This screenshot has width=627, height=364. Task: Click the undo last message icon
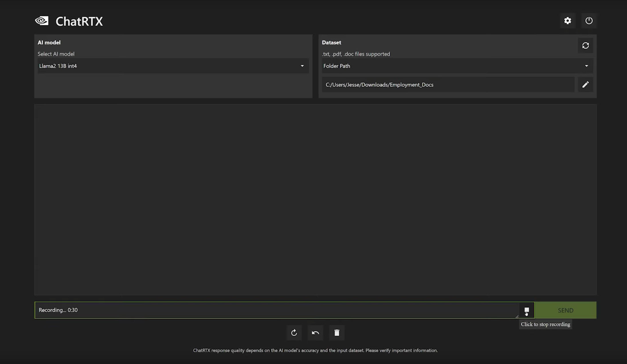[315, 333]
